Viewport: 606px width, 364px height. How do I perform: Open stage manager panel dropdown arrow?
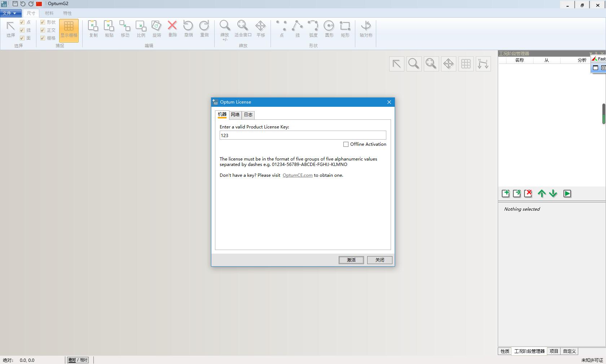(590, 53)
